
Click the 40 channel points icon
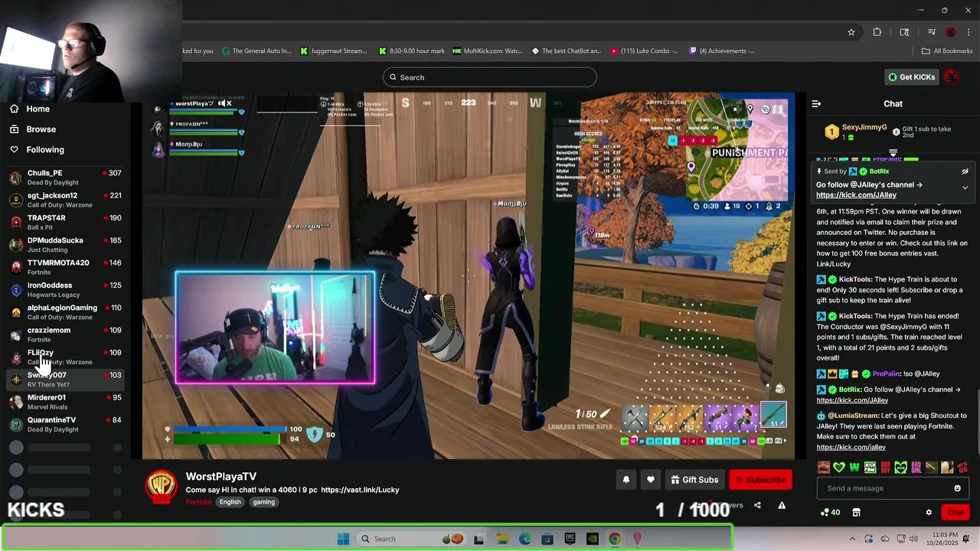coord(829,513)
